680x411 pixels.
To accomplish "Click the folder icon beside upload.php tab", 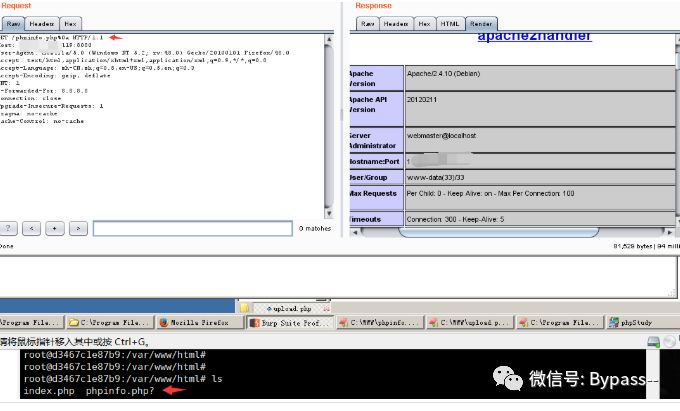I will [x=244, y=308].
